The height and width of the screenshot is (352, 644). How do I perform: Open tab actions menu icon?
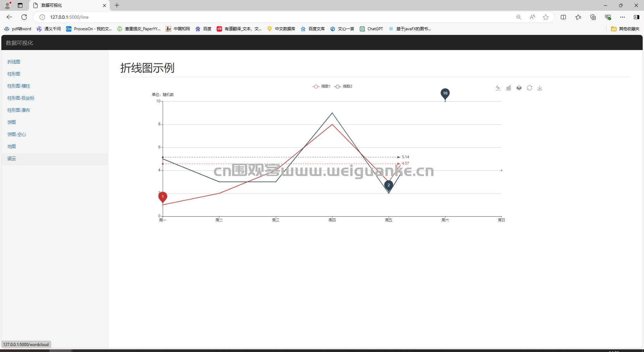(20, 5)
